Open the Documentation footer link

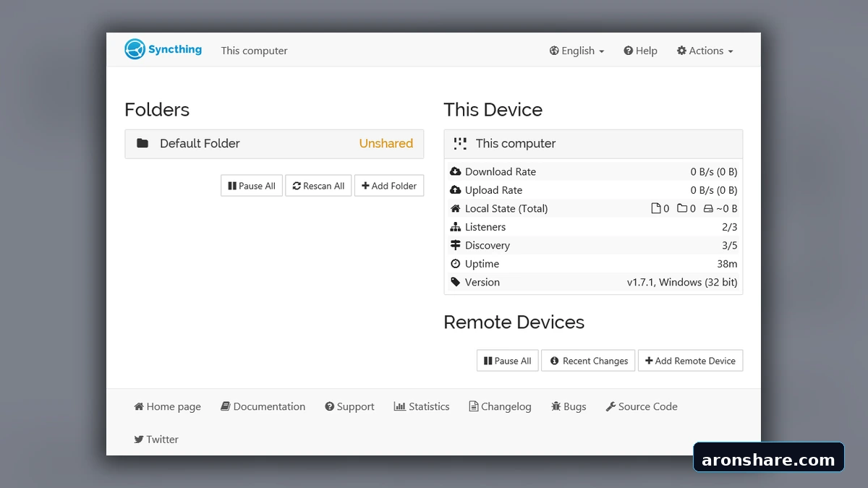tap(263, 406)
